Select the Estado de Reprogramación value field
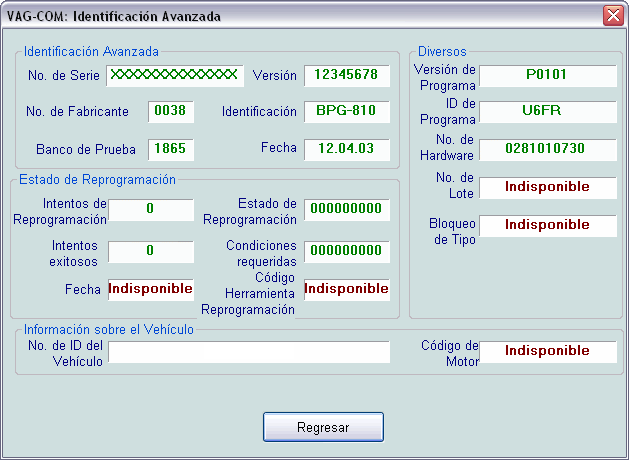The image size is (629, 460). 346,209
